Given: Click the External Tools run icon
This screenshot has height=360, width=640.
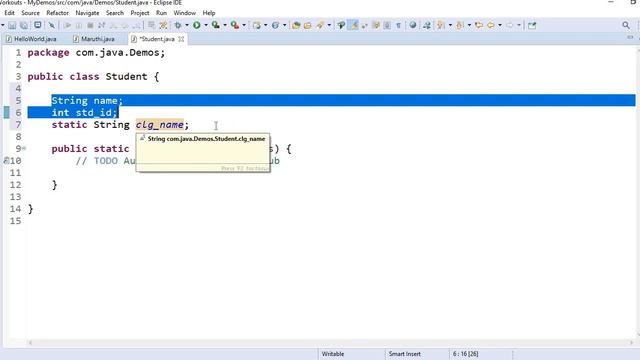Looking at the screenshot, I should click(x=235, y=25).
